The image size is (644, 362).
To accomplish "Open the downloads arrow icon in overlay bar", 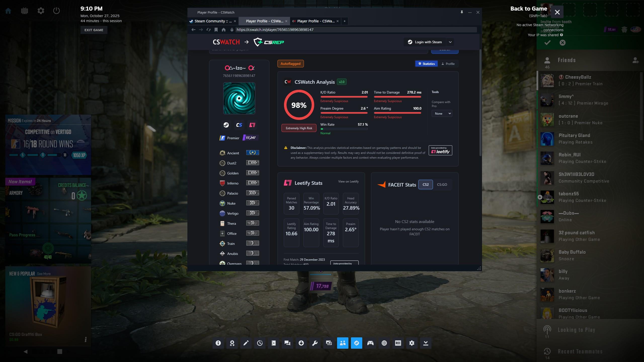I will tap(301, 343).
